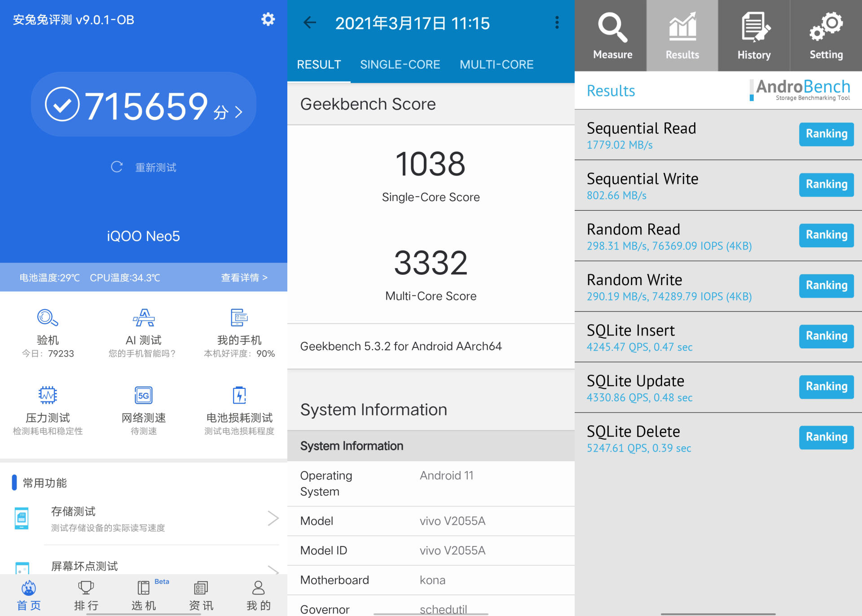Tap Ranking button for SQLite Update
Viewport: 862px width, 616px height.
click(x=827, y=387)
